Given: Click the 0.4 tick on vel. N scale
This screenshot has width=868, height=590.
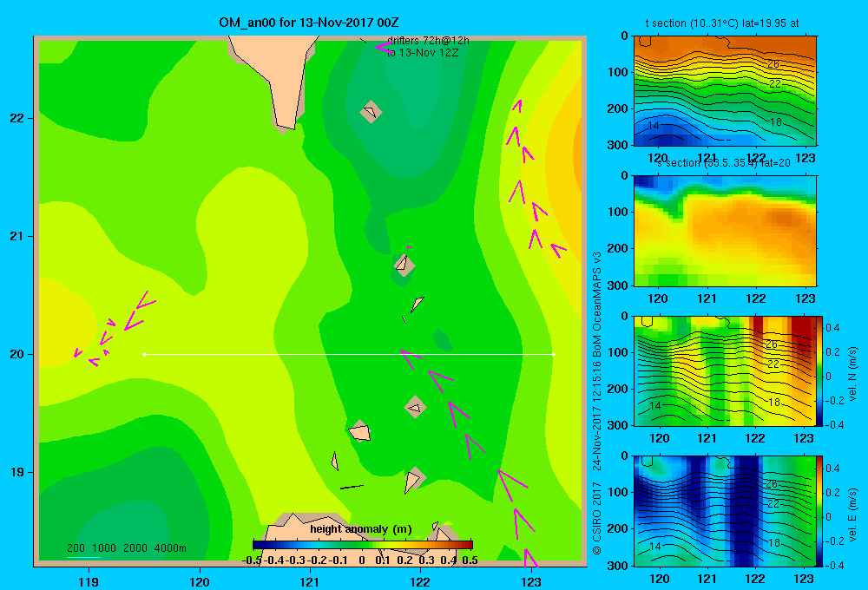Looking at the screenshot, I should 832,328.
